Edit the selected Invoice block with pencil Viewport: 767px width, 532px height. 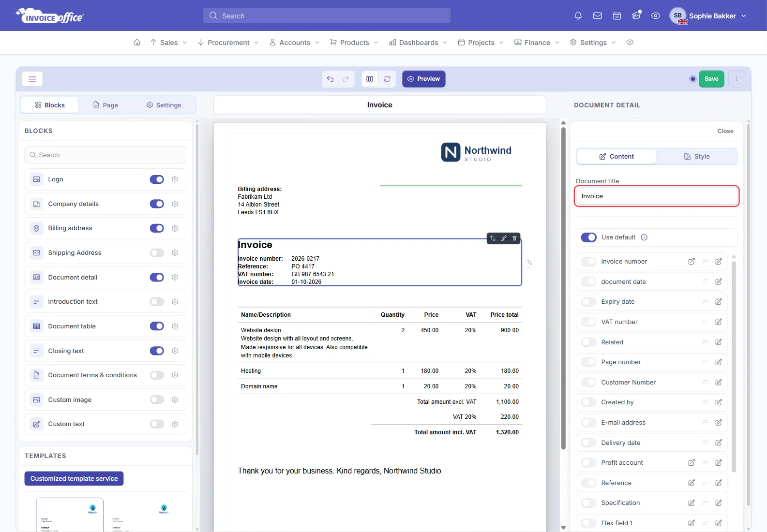click(x=504, y=238)
